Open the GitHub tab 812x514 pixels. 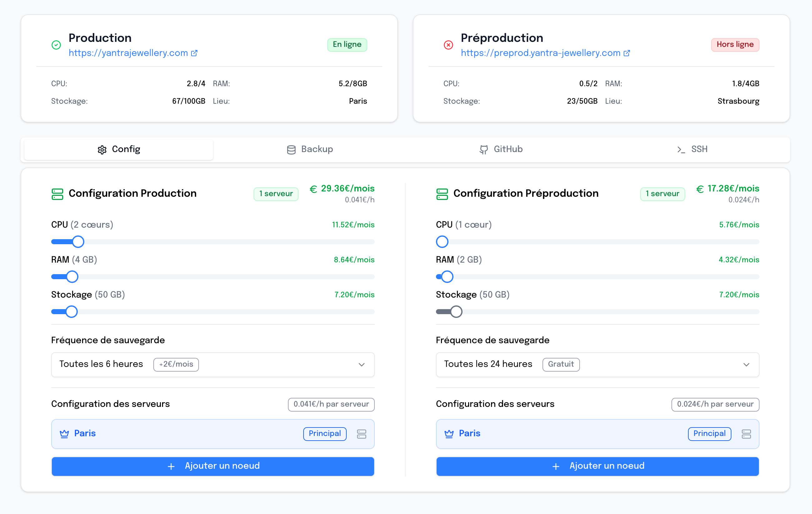[501, 149]
